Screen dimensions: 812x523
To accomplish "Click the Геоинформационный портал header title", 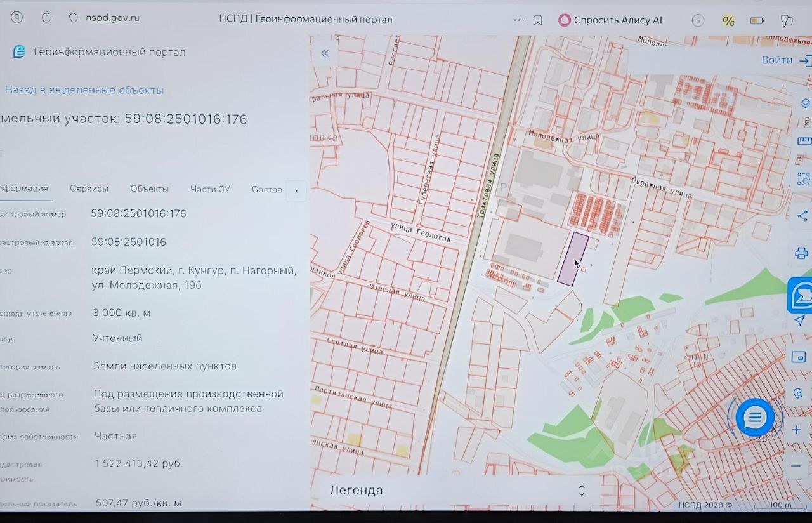I will pyautogui.click(x=110, y=52).
